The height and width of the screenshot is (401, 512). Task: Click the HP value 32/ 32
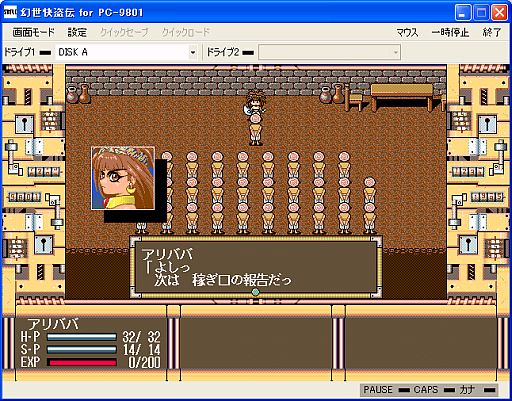click(x=141, y=337)
